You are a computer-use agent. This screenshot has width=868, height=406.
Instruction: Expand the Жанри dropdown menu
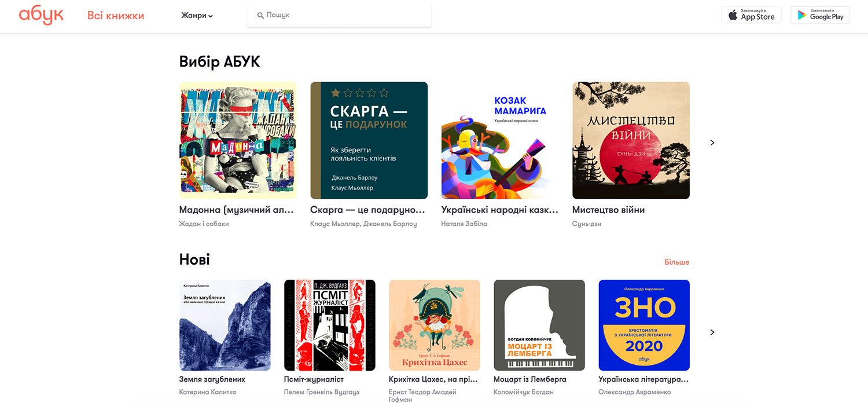click(x=197, y=16)
